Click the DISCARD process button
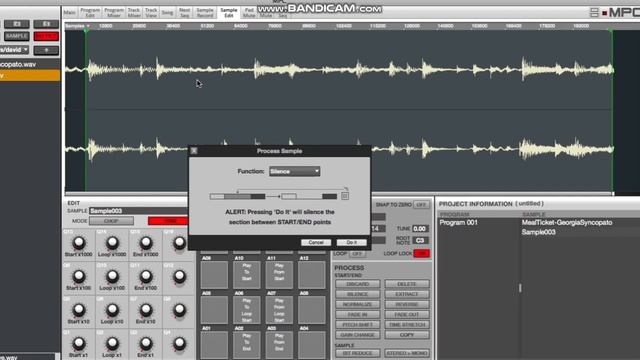640x360 pixels. [x=358, y=284]
